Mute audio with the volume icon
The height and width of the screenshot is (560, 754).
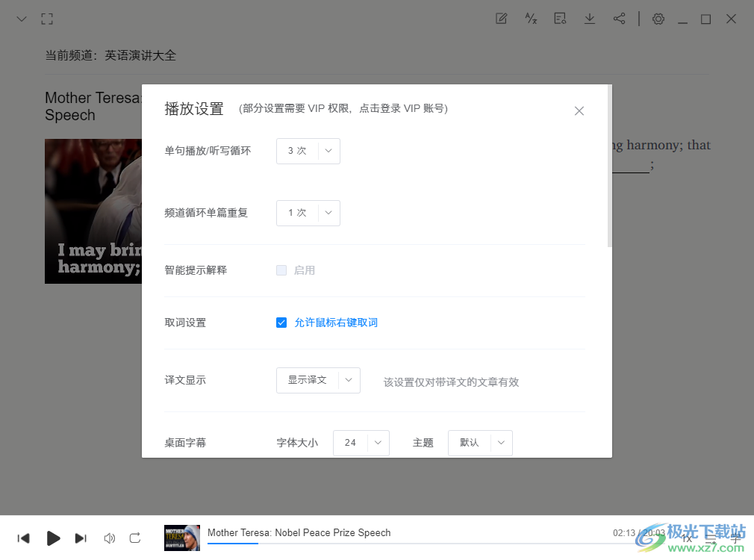pyautogui.click(x=109, y=538)
